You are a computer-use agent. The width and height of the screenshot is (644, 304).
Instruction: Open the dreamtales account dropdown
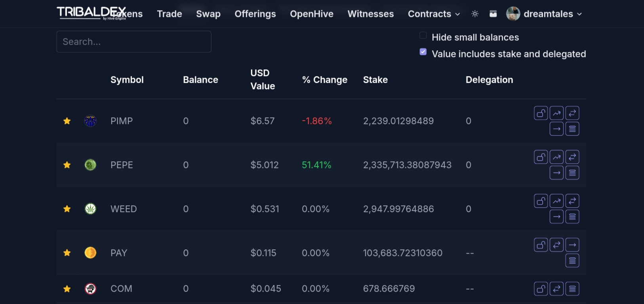point(553,14)
